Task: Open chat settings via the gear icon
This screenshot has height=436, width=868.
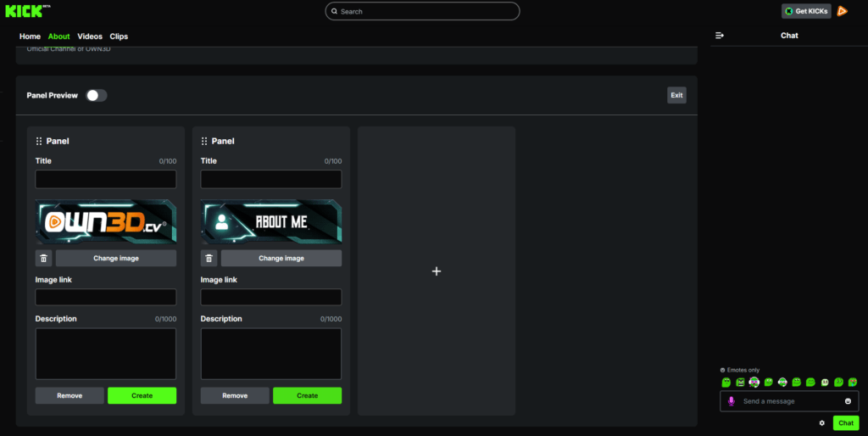Action: tap(821, 422)
